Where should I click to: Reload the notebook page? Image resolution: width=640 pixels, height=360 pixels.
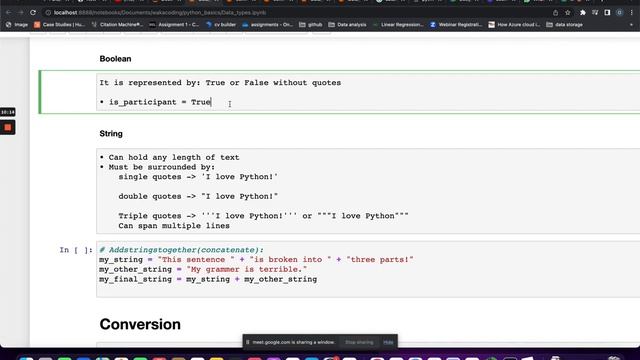pyautogui.click(x=33, y=13)
